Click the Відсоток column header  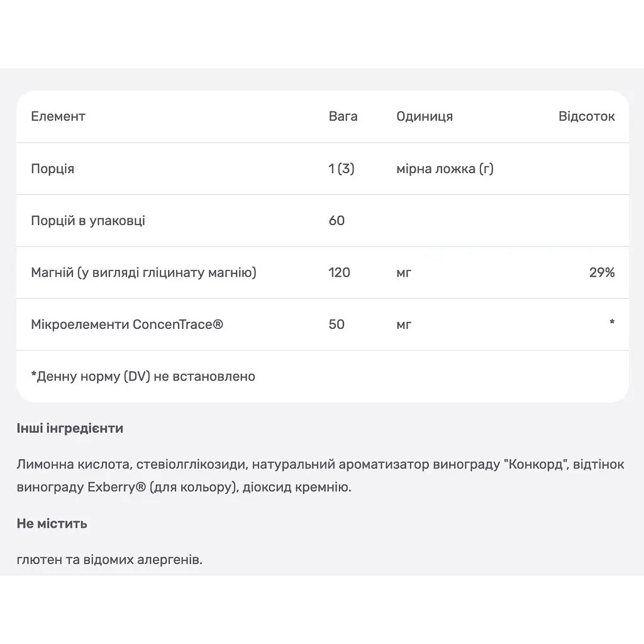(x=587, y=116)
